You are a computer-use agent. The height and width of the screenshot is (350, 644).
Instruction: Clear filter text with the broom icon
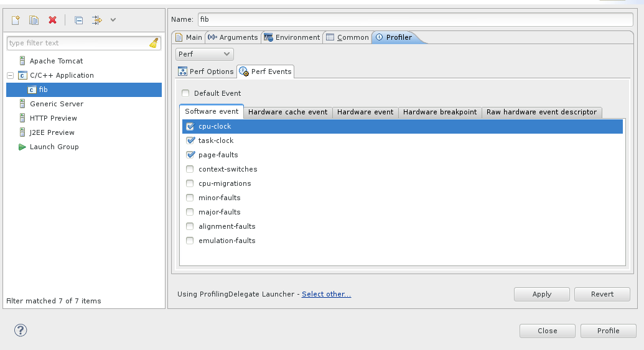(x=154, y=43)
